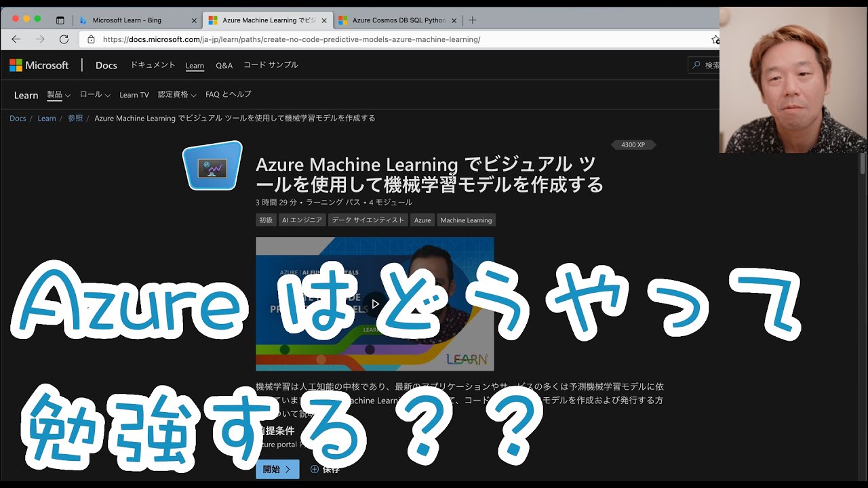Click the 初級 tag
The height and width of the screenshot is (488, 868).
[x=266, y=220]
